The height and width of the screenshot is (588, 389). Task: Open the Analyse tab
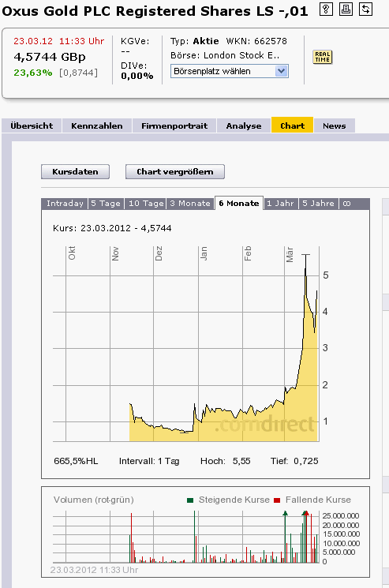[244, 125]
